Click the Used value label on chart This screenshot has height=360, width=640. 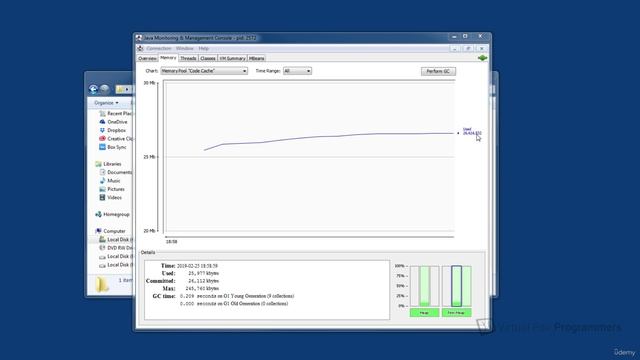point(471,131)
